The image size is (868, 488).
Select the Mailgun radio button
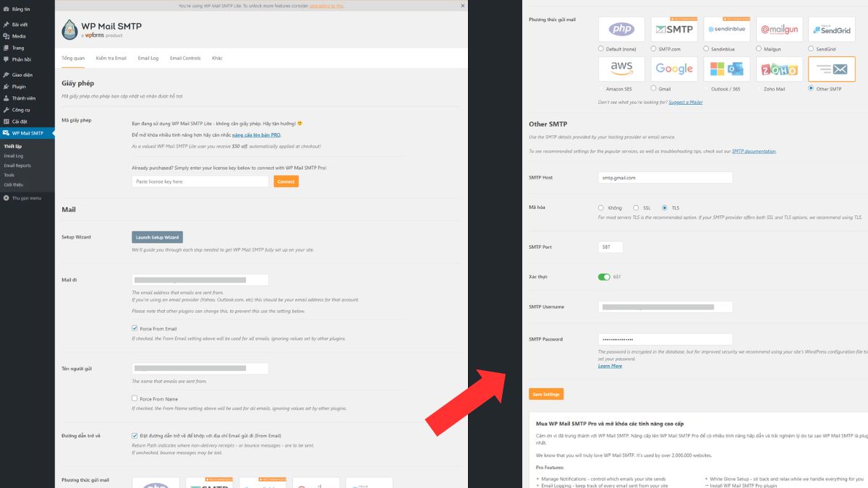(759, 49)
